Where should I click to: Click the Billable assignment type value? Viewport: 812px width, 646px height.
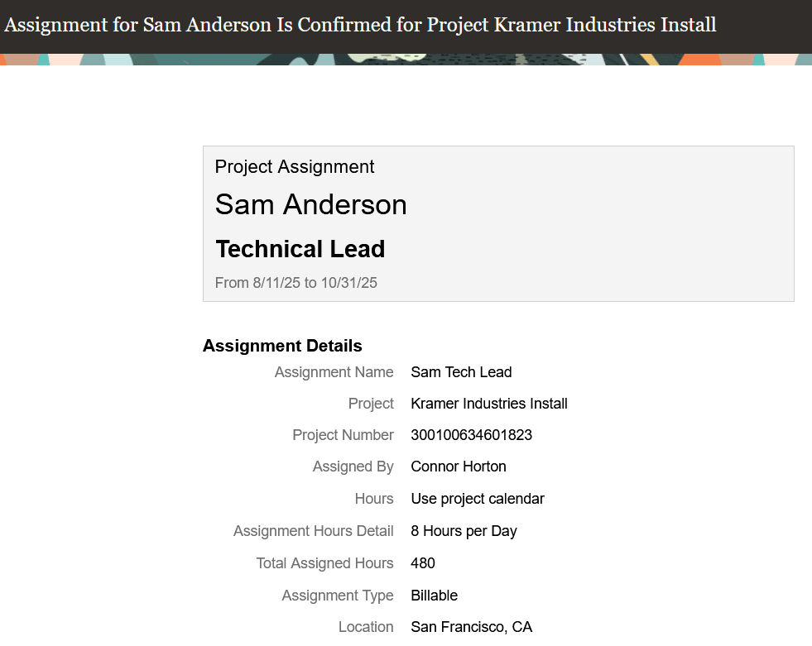click(434, 596)
